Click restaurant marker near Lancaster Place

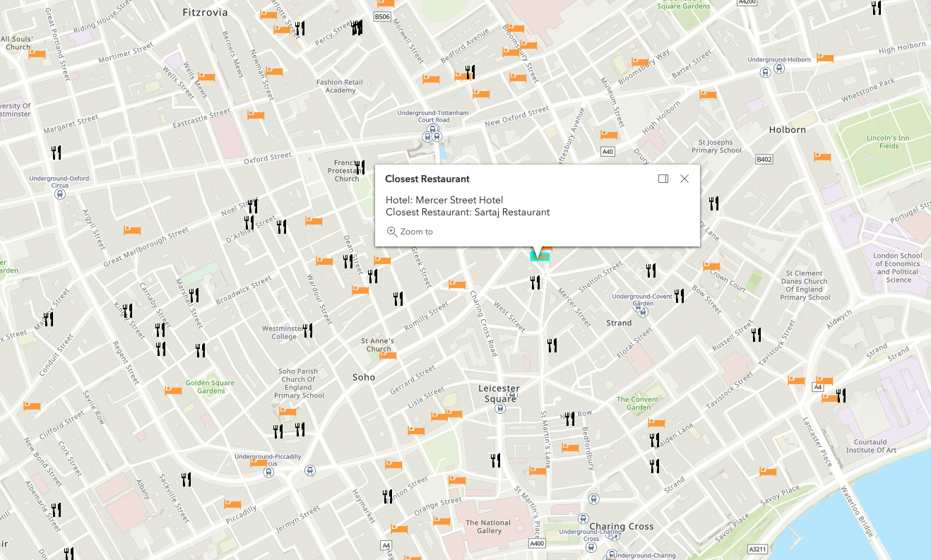pyautogui.click(x=841, y=395)
